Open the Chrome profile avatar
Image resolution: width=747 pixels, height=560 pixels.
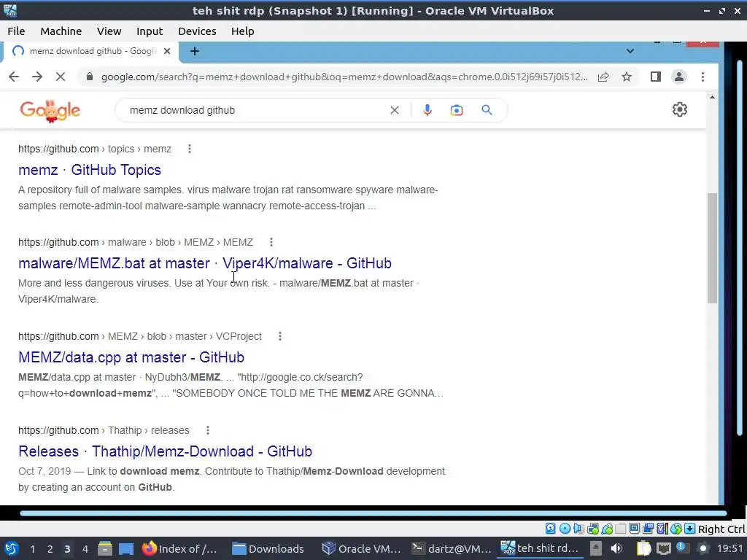(679, 77)
